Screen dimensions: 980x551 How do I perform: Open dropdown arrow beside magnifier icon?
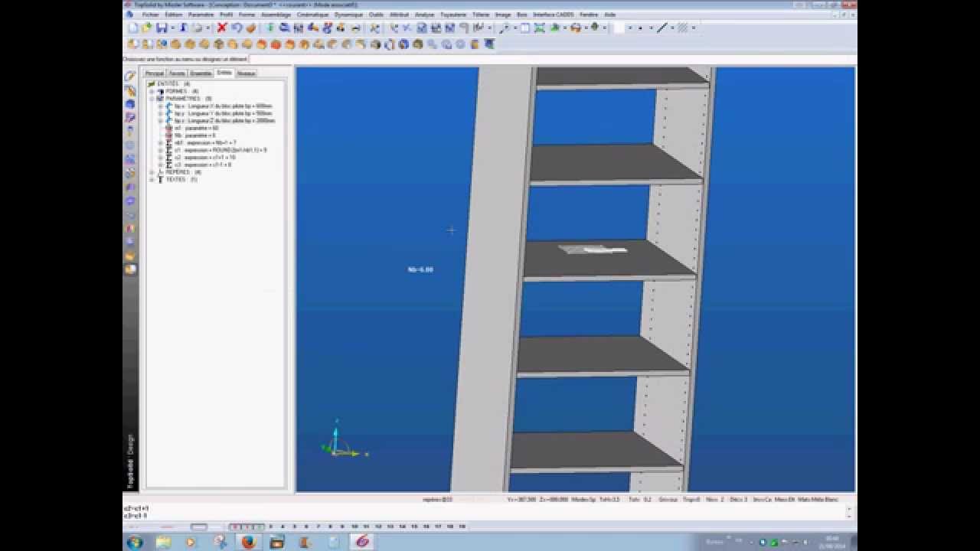click(515, 28)
